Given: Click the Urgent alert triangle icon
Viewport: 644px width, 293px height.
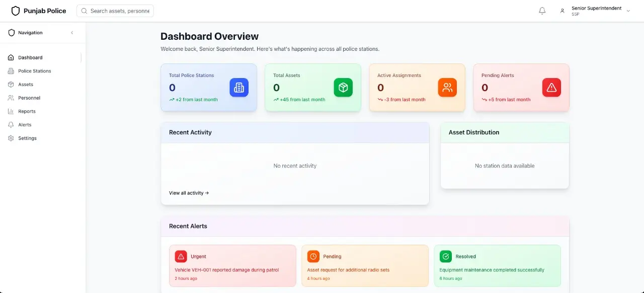Looking at the screenshot, I should coord(181,256).
